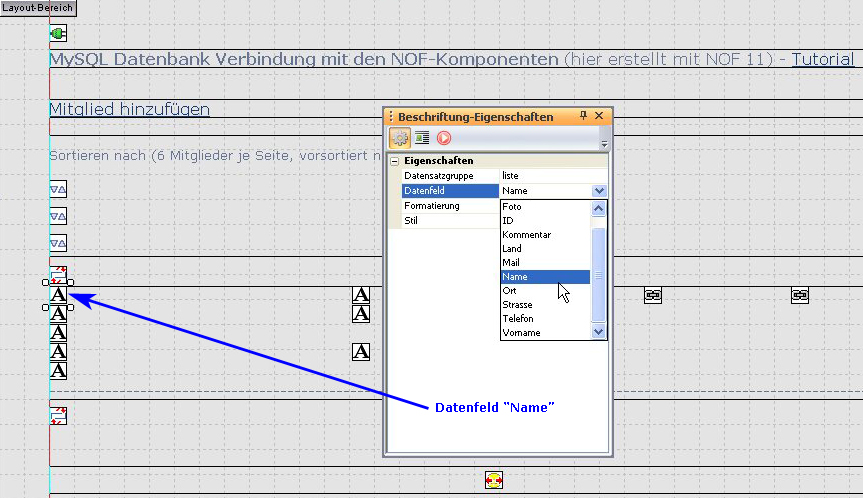Viewport: 863px width, 498px height.
Task: Click the red play actions icon
Action: (x=444, y=139)
